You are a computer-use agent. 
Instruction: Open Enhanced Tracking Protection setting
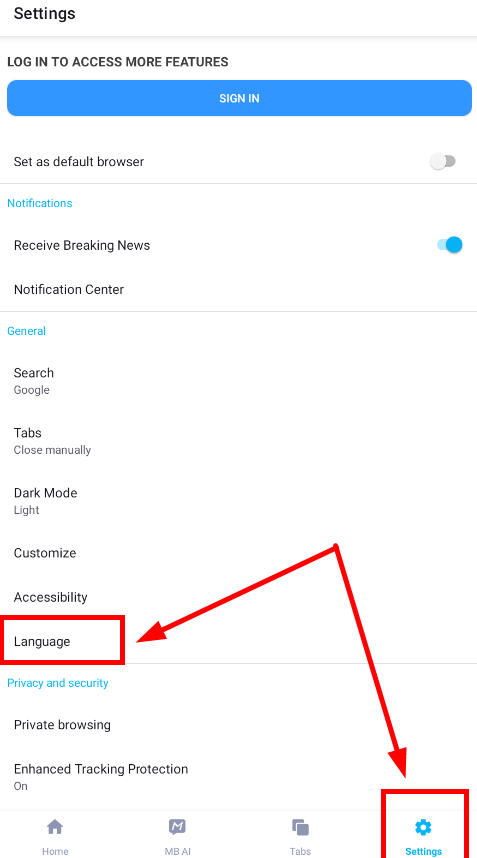238,777
